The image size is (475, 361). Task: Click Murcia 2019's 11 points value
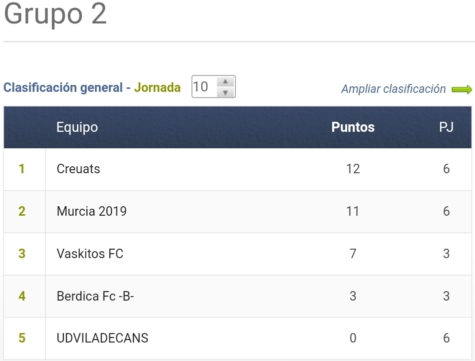coord(353,211)
